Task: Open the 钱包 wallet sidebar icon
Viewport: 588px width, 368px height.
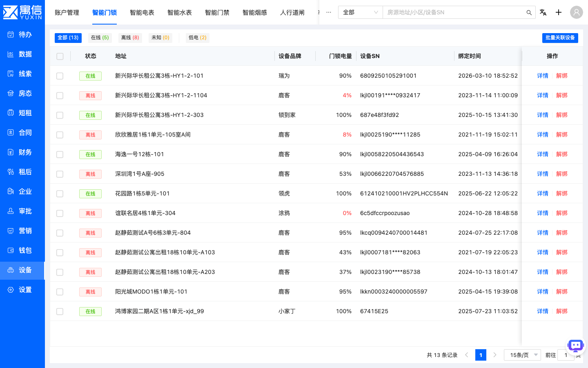Action: coord(11,250)
